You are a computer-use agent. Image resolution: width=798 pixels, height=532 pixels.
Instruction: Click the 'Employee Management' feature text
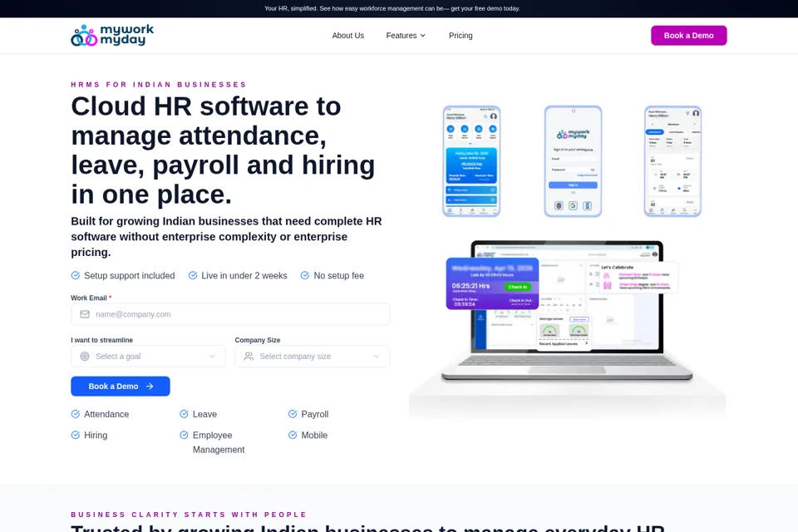click(219, 442)
